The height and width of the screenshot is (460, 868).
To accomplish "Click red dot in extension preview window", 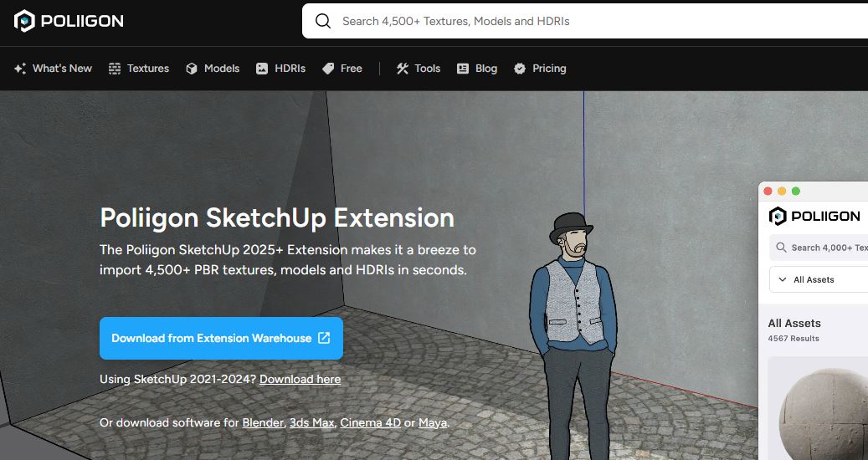I will [768, 192].
